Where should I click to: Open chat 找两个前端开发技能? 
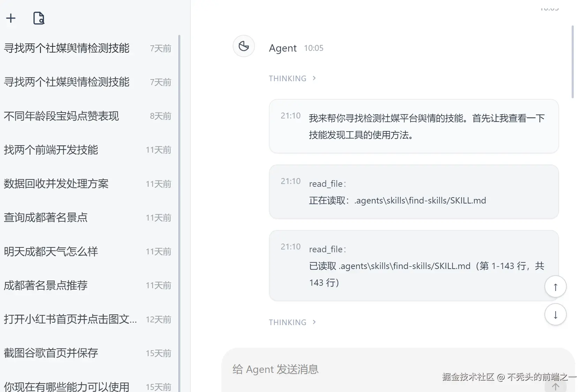coord(88,150)
